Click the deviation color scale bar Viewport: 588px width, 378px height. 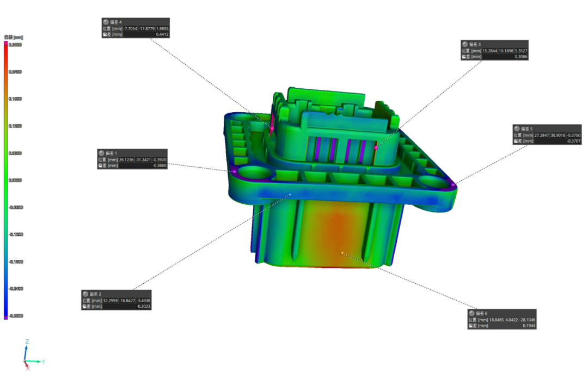click(x=5, y=180)
